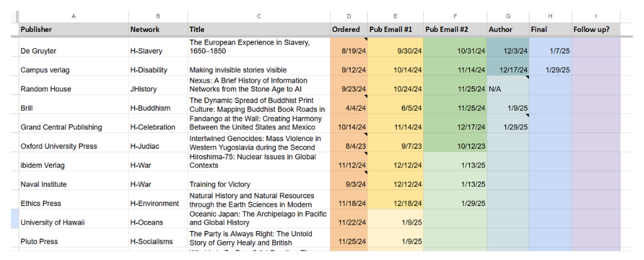Click the Author header cell

pyautogui.click(x=508, y=29)
